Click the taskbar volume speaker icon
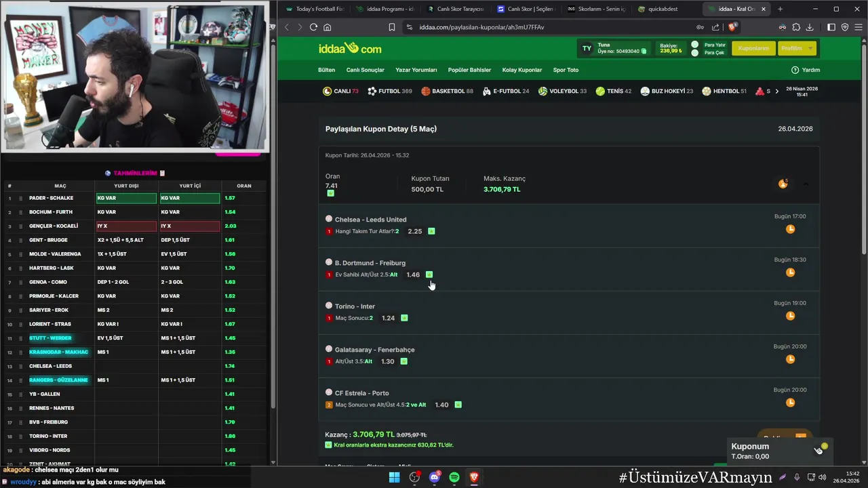The width and height of the screenshot is (868, 488). coord(822,477)
